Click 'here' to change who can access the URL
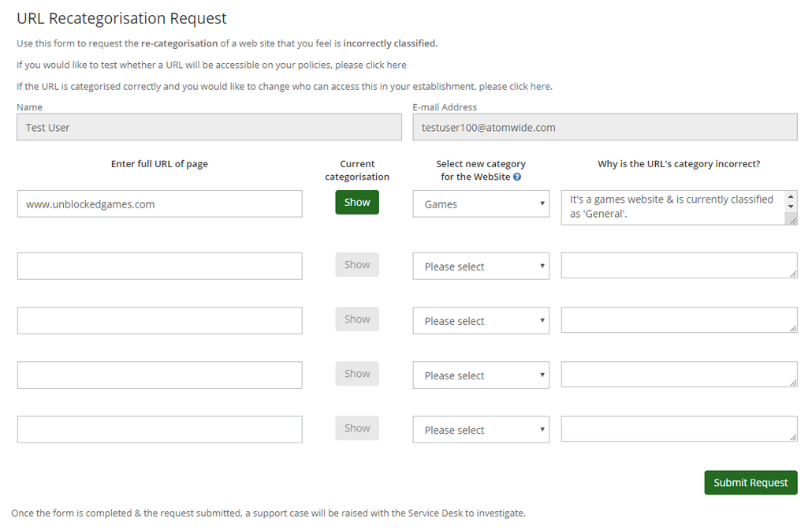 (x=540, y=85)
